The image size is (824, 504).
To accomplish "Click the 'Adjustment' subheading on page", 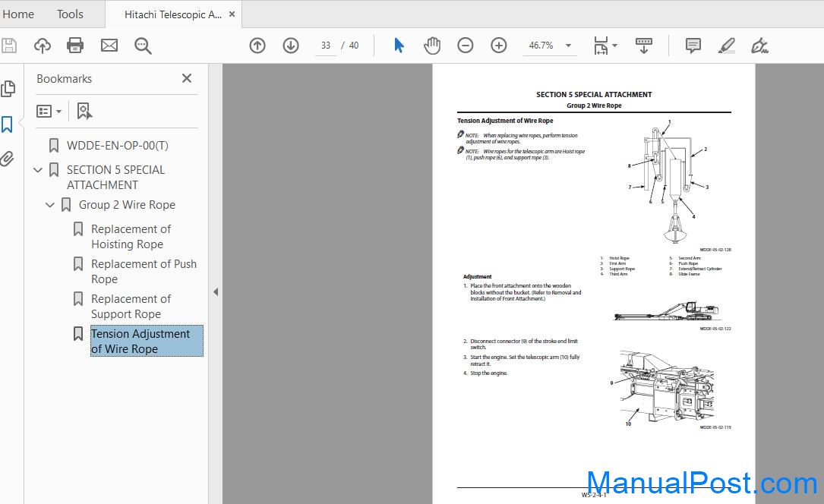I will (477, 277).
